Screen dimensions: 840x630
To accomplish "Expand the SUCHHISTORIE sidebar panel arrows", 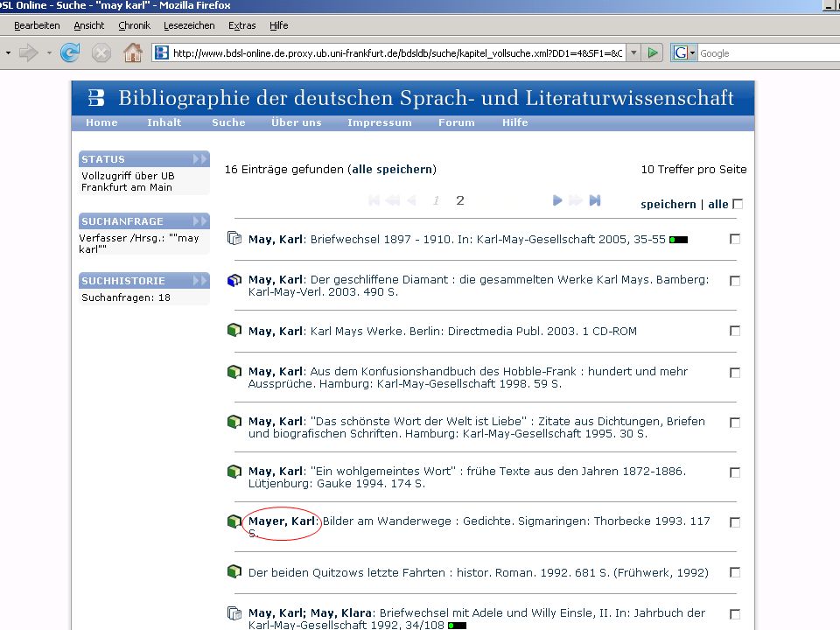I will click(199, 281).
